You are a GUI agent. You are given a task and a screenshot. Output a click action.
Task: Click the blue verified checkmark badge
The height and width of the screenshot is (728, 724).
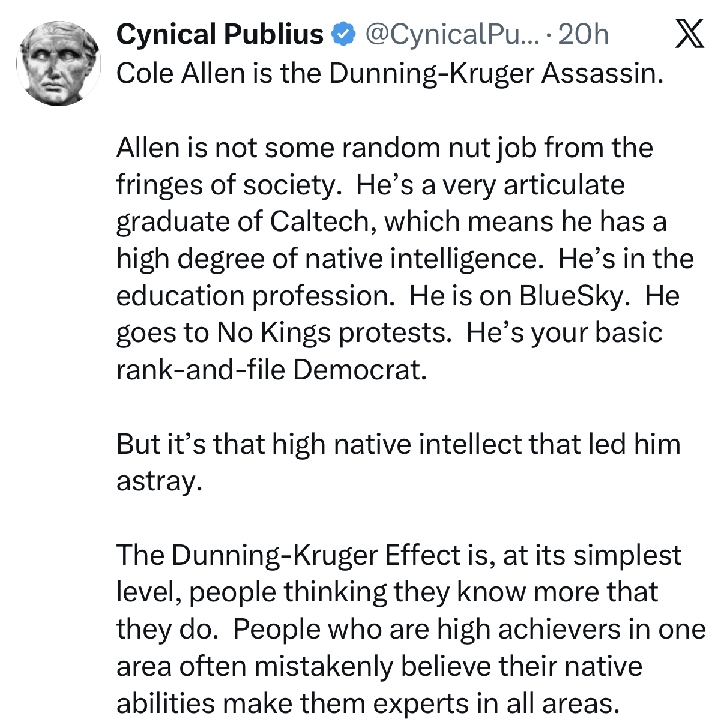coord(343,34)
